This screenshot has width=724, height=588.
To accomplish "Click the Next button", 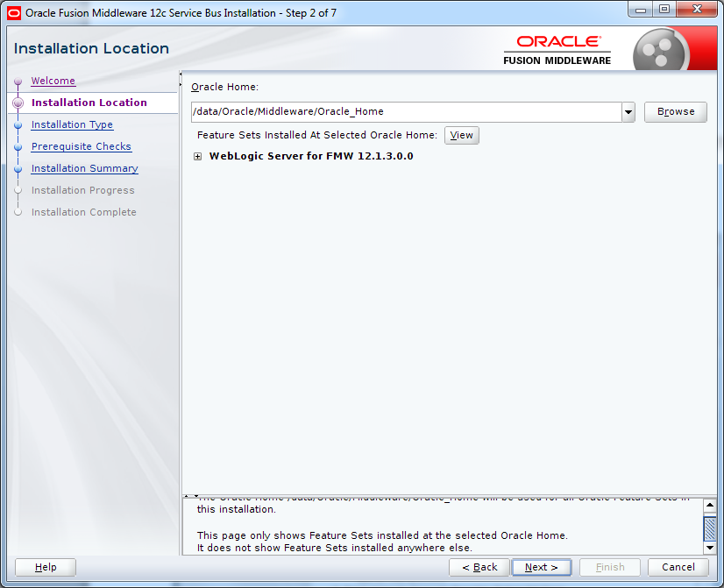I will coord(542,567).
